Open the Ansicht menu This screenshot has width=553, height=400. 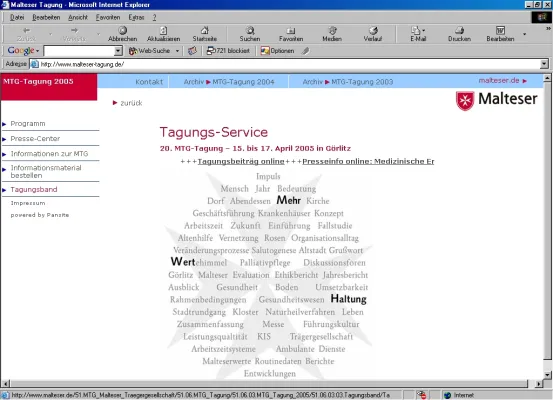point(78,17)
